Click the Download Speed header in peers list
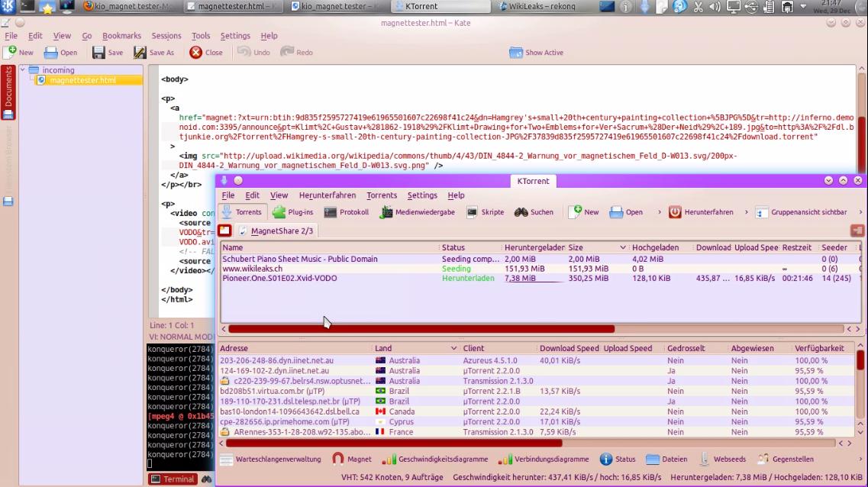 coord(569,348)
